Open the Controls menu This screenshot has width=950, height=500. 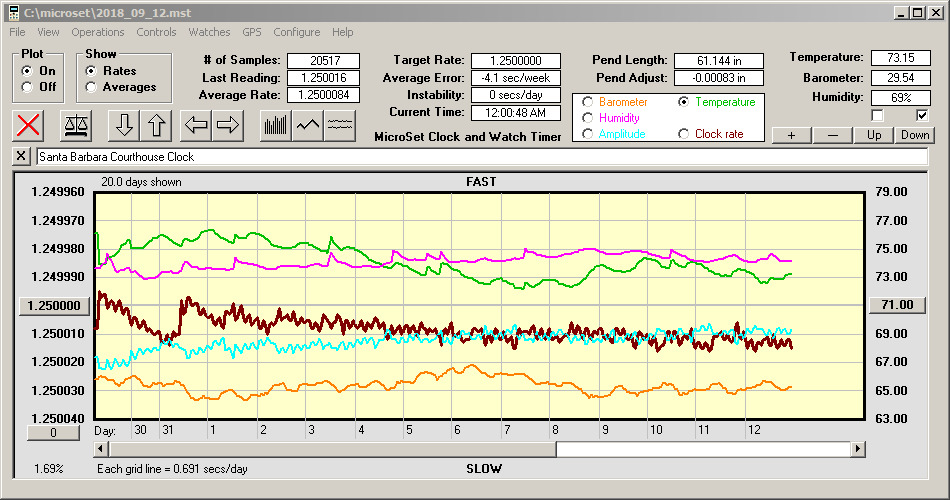(x=156, y=32)
